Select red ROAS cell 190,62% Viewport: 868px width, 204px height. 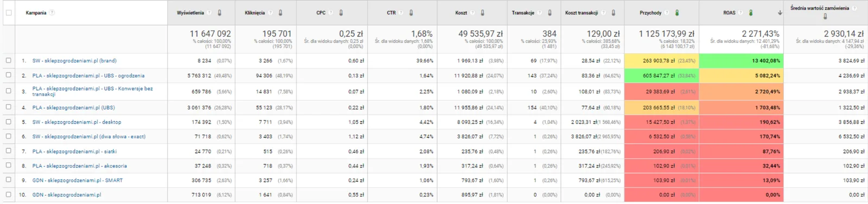coord(741,122)
